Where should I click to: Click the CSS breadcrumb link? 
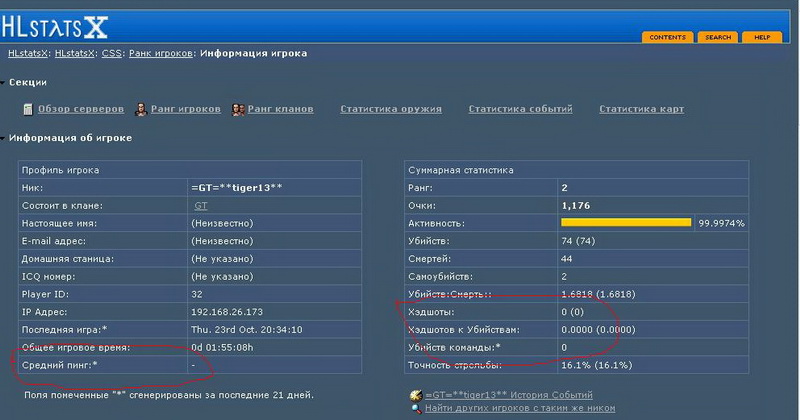(111, 53)
